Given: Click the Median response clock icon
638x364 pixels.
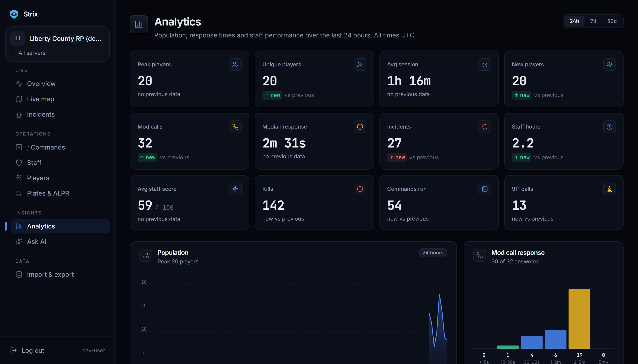Looking at the screenshot, I should [x=360, y=127].
